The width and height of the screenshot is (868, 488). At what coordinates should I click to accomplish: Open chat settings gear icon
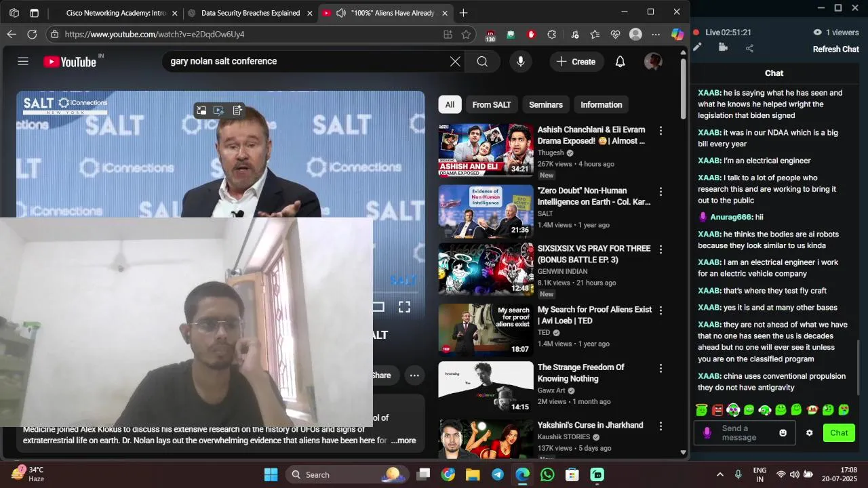[x=809, y=433]
